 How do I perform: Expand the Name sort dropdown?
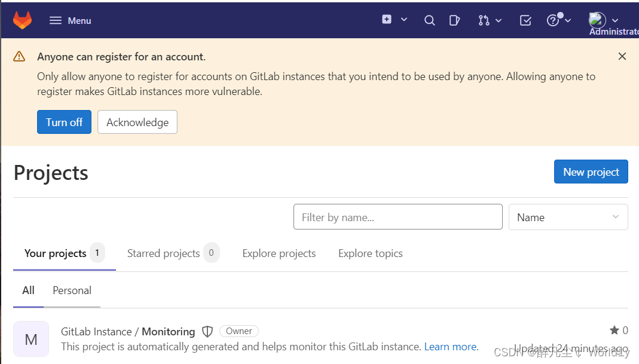click(x=568, y=217)
